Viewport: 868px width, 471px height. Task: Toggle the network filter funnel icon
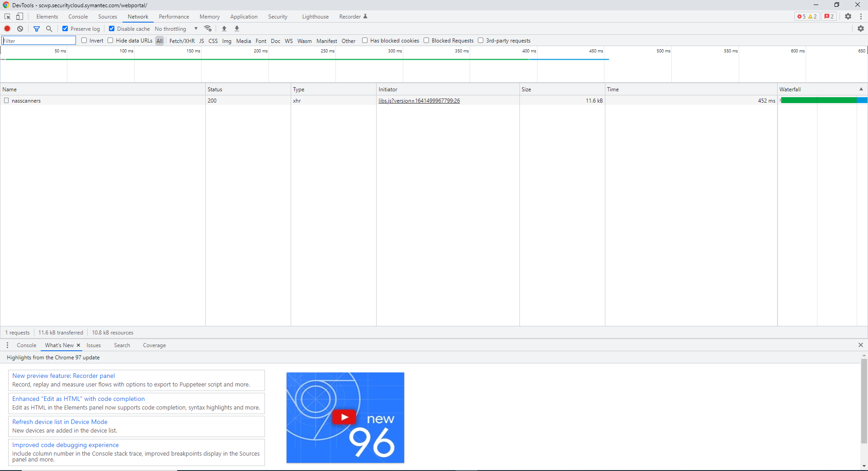[x=37, y=28]
